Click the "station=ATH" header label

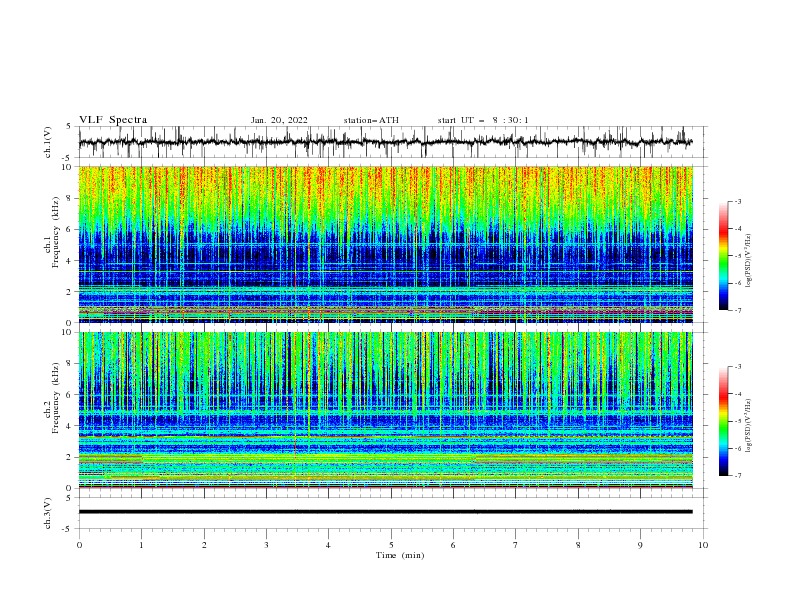tap(371, 120)
